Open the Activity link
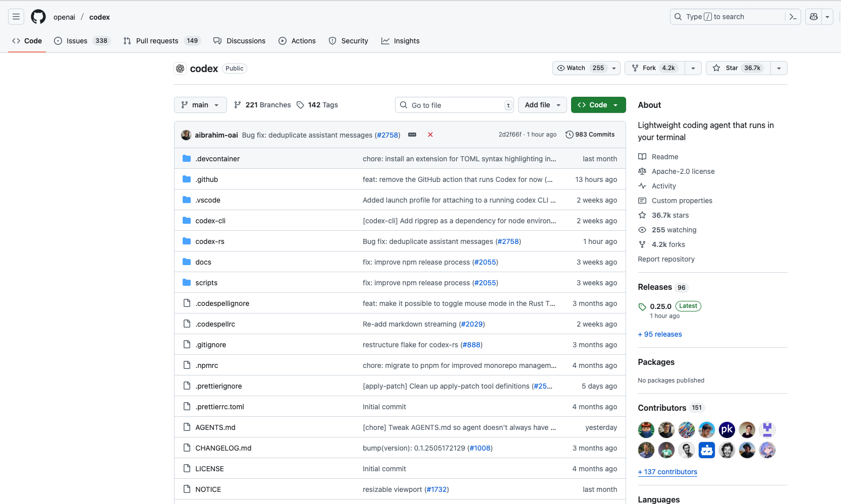This screenshot has width=841, height=504. click(x=657, y=186)
